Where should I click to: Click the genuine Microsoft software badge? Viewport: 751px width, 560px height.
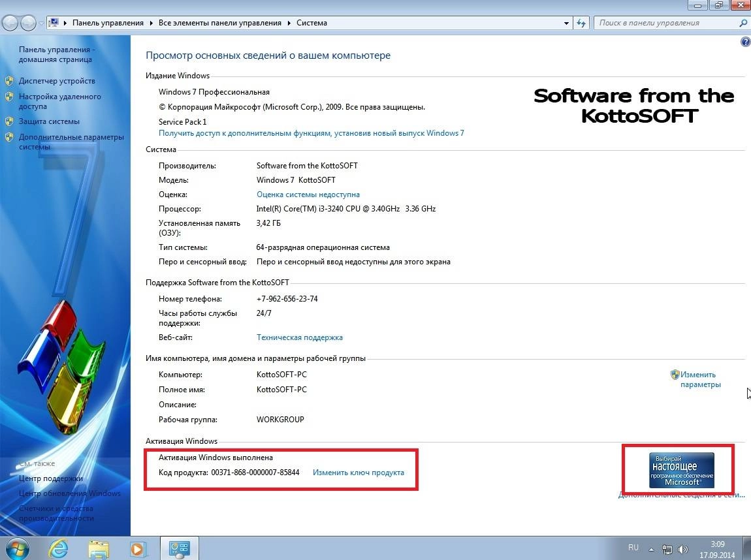click(682, 470)
